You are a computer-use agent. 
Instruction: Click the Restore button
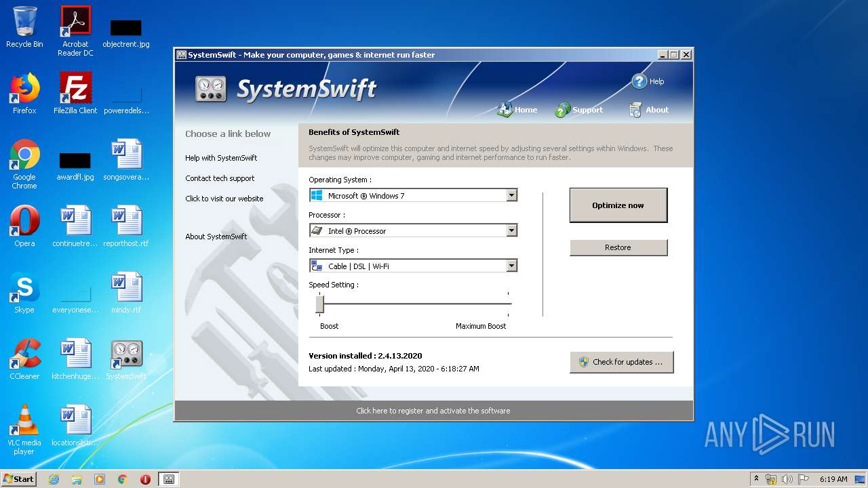pos(618,247)
